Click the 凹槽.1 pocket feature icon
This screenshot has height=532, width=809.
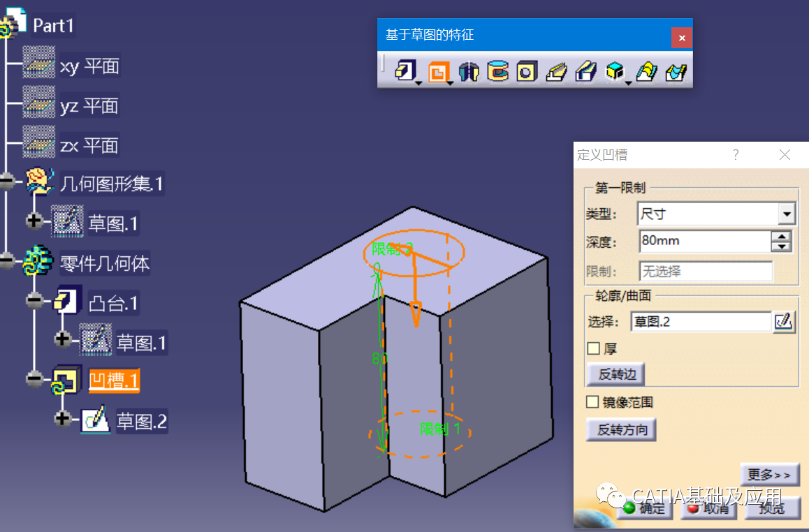(66, 380)
